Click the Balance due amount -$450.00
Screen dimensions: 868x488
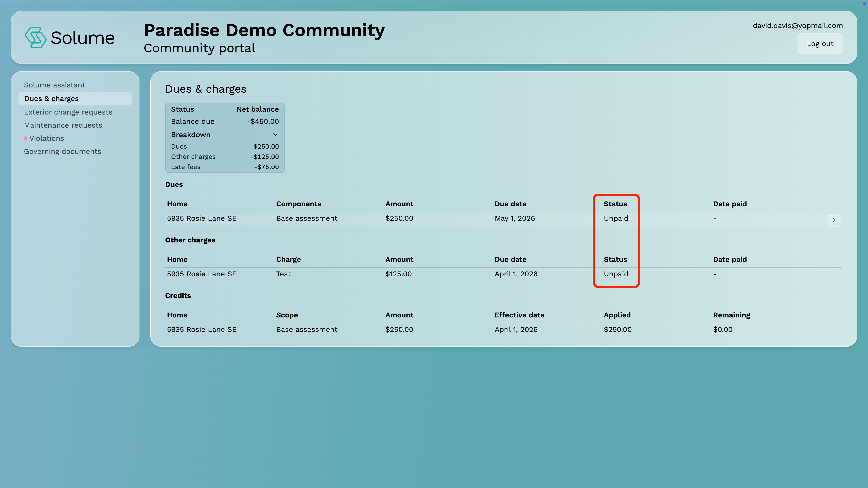tap(263, 121)
